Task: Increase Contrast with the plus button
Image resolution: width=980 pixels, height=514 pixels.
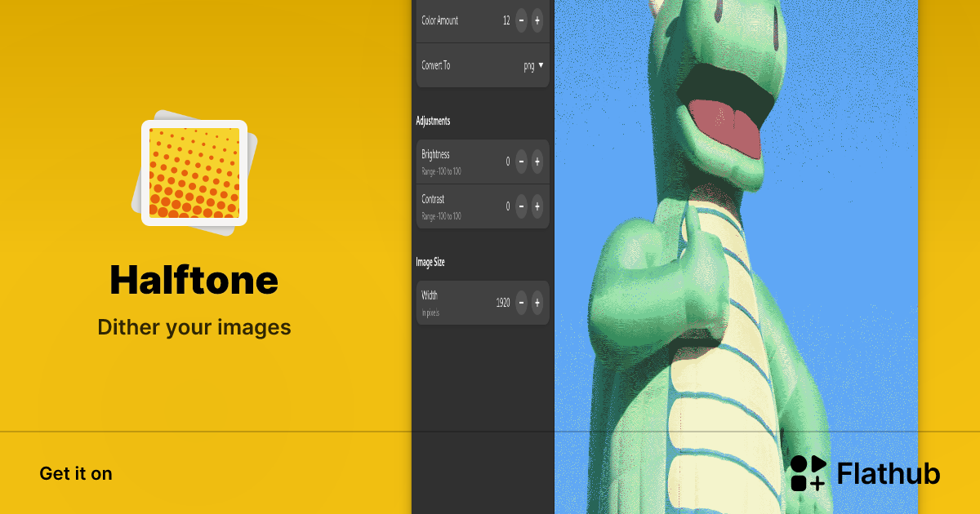Action: [x=537, y=206]
